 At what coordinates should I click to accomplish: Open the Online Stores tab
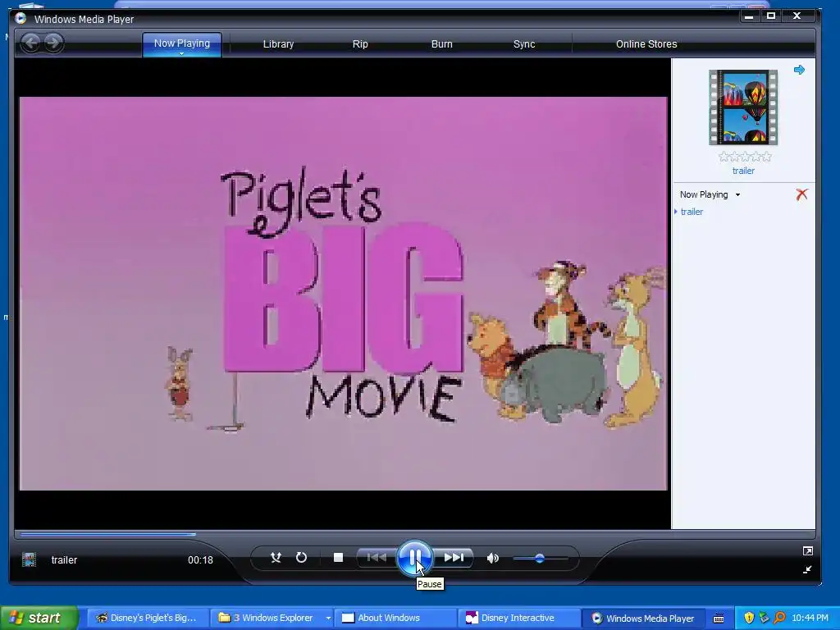(646, 44)
